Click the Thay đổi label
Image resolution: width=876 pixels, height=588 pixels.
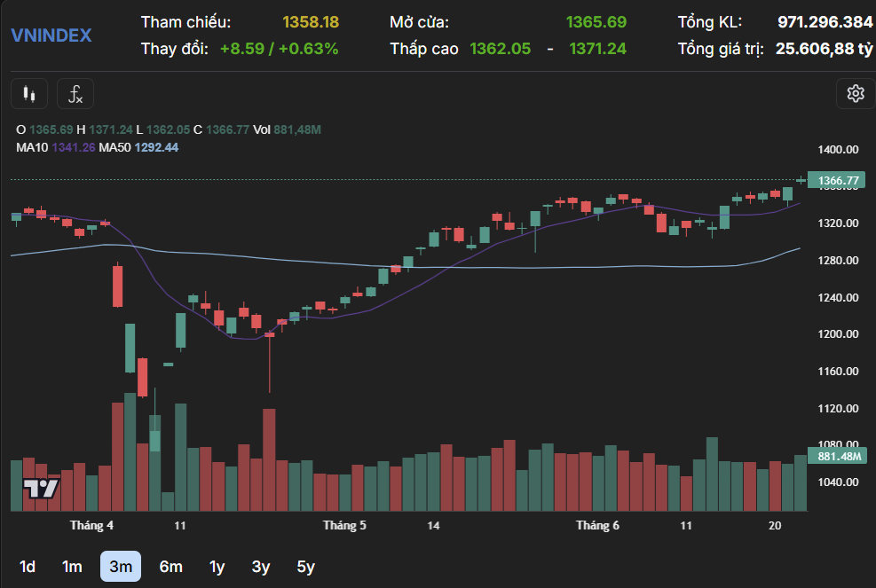click(x=175, y=49)
